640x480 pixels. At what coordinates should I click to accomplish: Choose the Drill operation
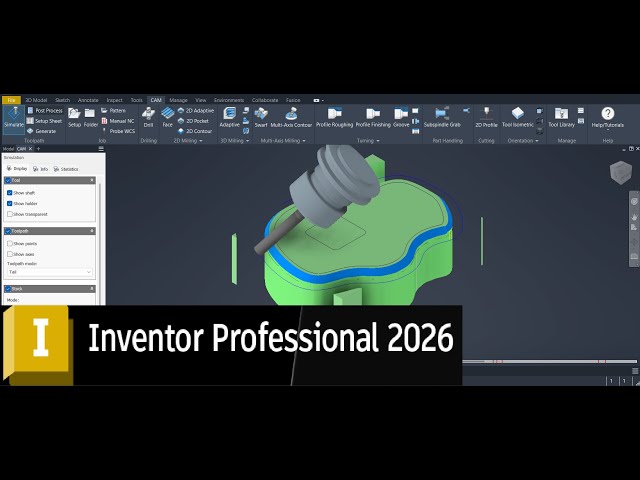(148, 118)
